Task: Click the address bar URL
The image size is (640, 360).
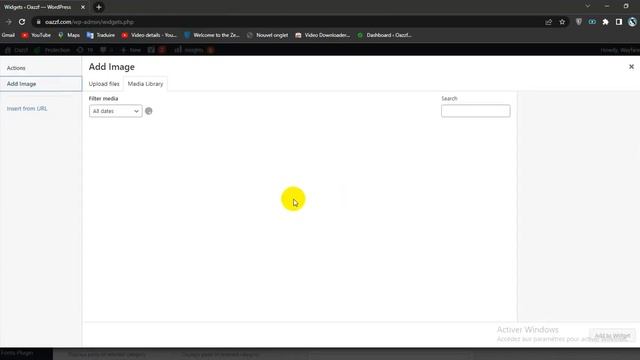Action: 89,22
